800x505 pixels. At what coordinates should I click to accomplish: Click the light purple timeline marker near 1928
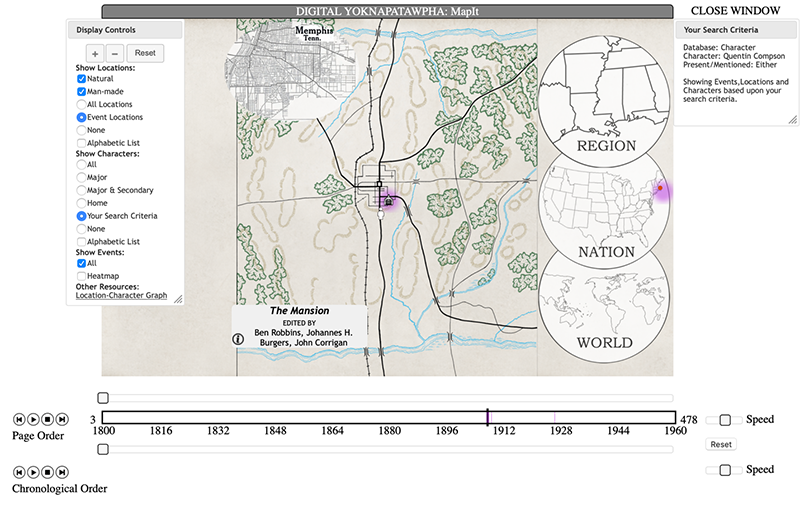click(555, 417)
